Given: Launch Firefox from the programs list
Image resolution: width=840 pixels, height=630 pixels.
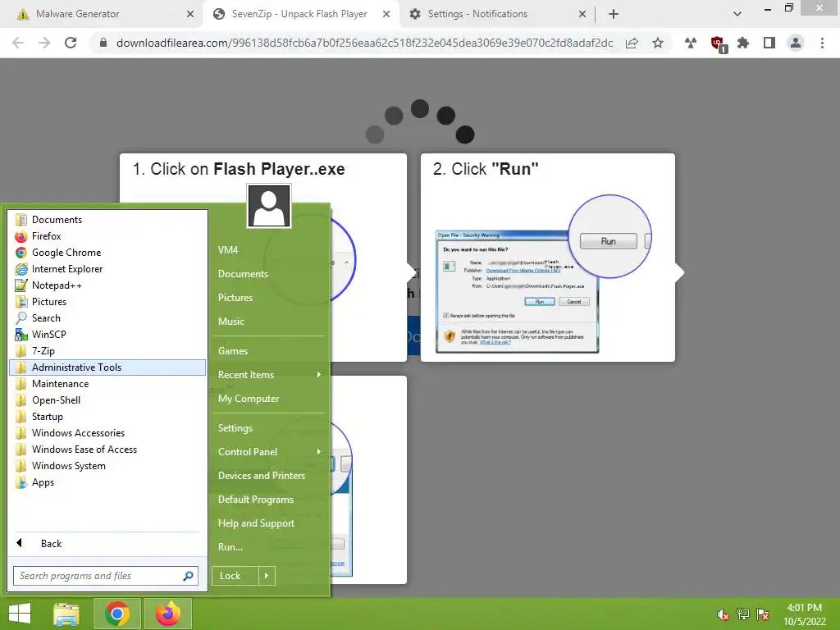Looking at the screenshot, I should coord(107,236).
